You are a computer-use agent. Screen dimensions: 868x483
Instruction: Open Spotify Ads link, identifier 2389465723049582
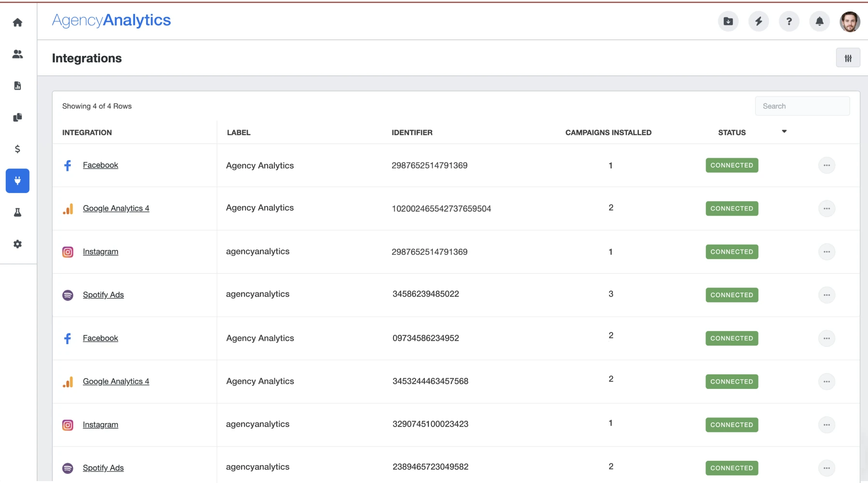pos(103,468)
